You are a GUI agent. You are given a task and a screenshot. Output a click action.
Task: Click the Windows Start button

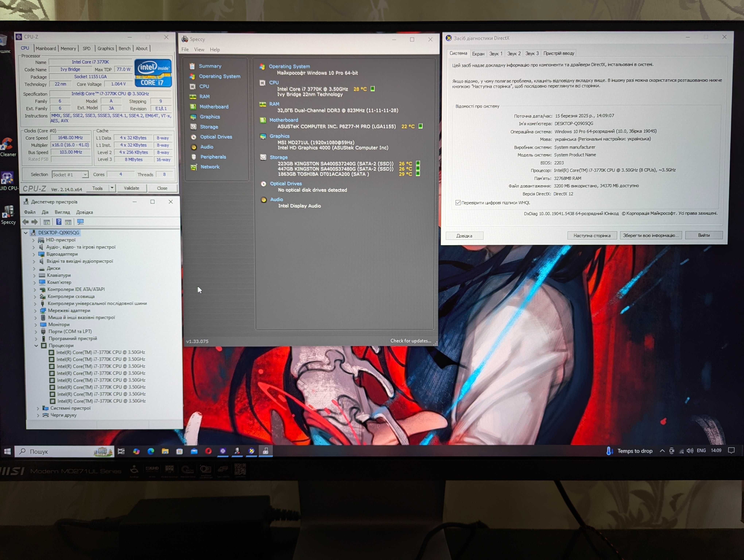point(7,451)
